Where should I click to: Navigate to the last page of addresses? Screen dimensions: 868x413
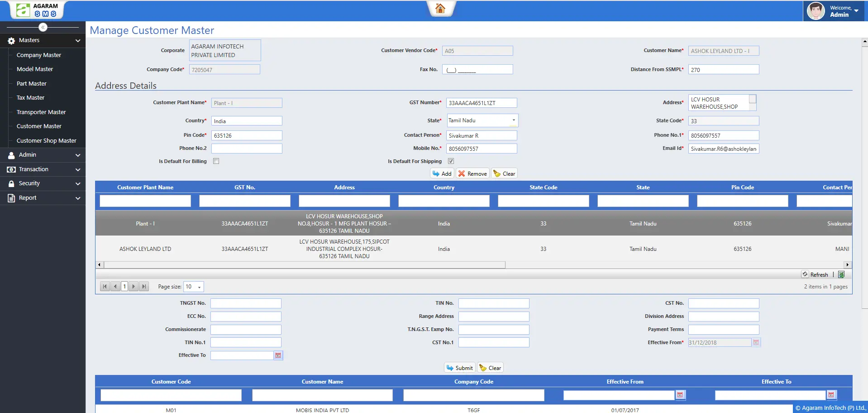click(144, 286)
